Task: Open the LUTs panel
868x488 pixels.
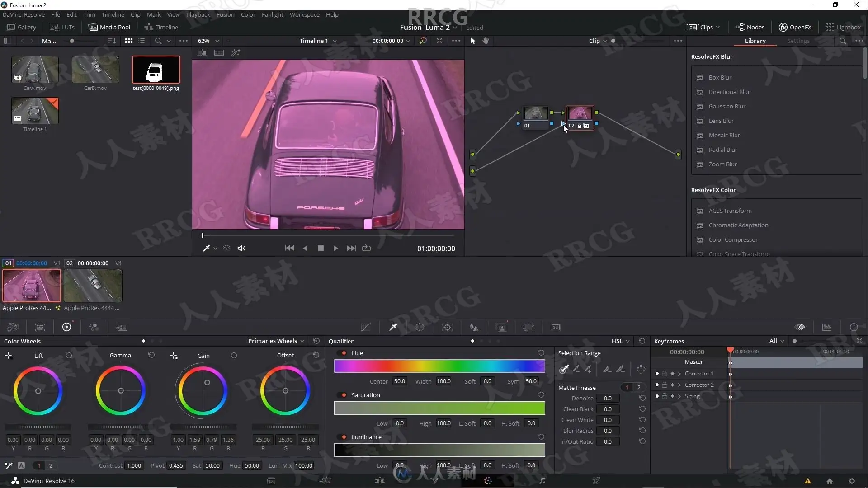Action: click(62, 27)
